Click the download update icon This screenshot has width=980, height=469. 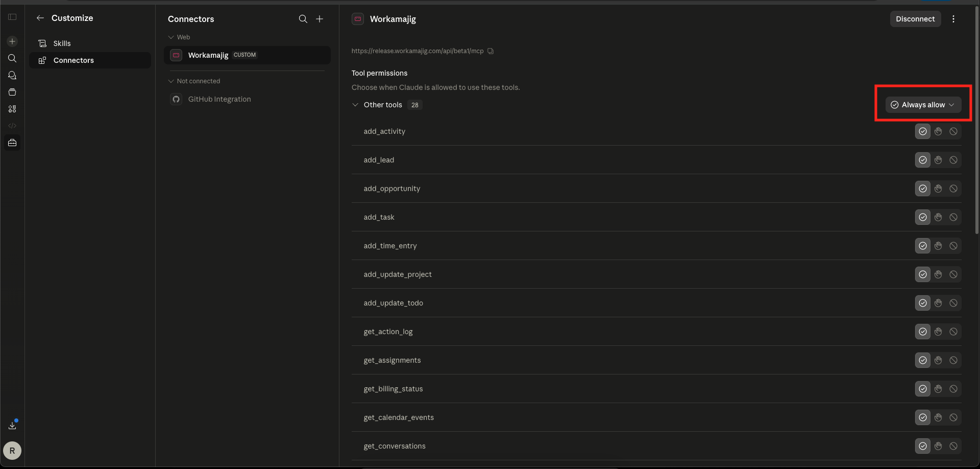click(12, 425)
